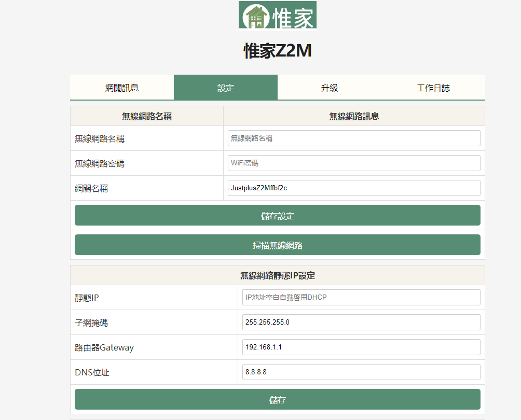Click the 路由器Gateway row label

(104, 347)
